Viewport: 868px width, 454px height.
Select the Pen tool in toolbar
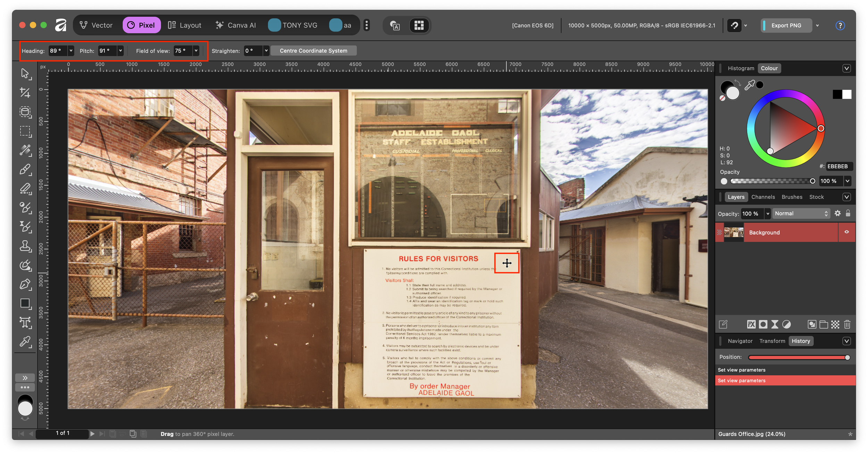tap(25, 284)
